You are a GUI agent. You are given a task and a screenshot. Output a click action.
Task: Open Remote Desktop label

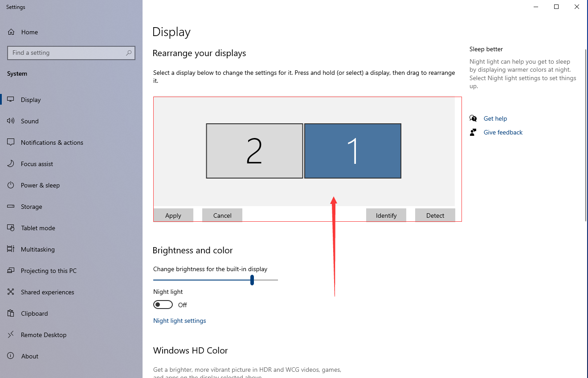tap(44, 335)
